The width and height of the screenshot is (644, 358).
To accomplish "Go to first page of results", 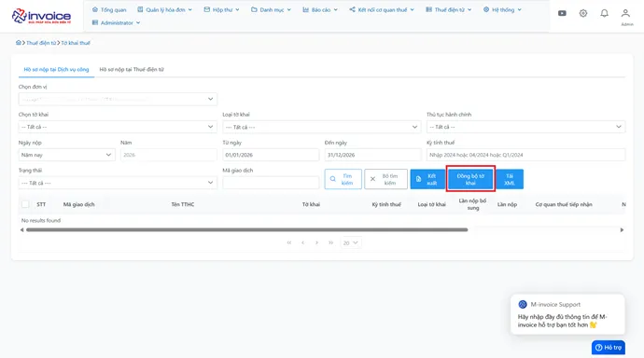I will click(289, 242).
